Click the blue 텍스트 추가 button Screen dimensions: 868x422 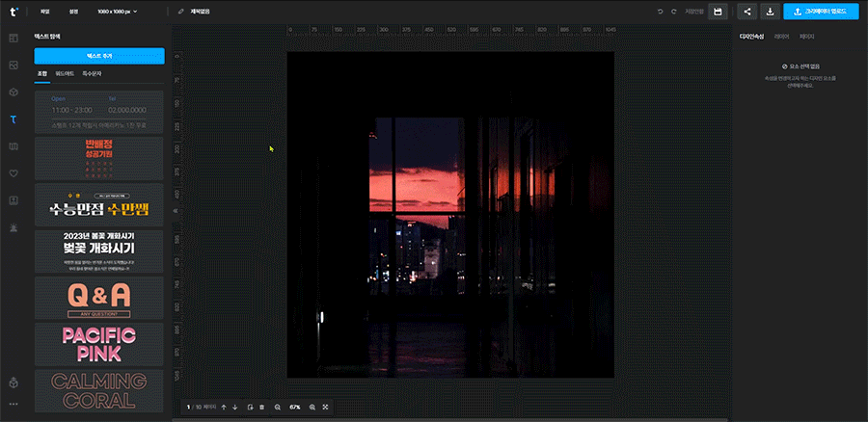pos(98,56)
